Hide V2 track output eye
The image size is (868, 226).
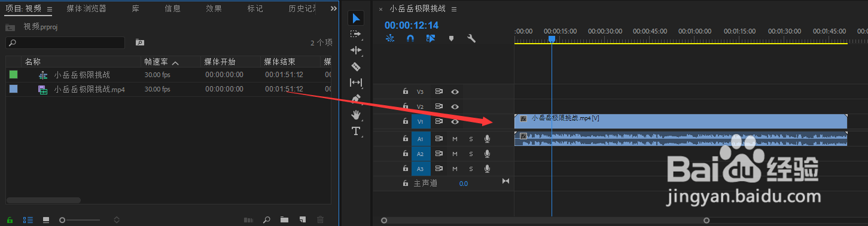[x=455, y=106]
